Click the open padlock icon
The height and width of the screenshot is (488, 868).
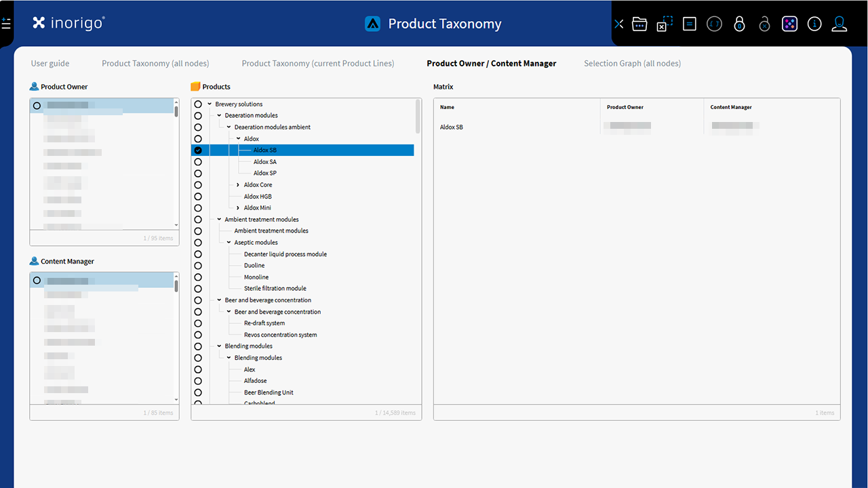click(764, 24)
